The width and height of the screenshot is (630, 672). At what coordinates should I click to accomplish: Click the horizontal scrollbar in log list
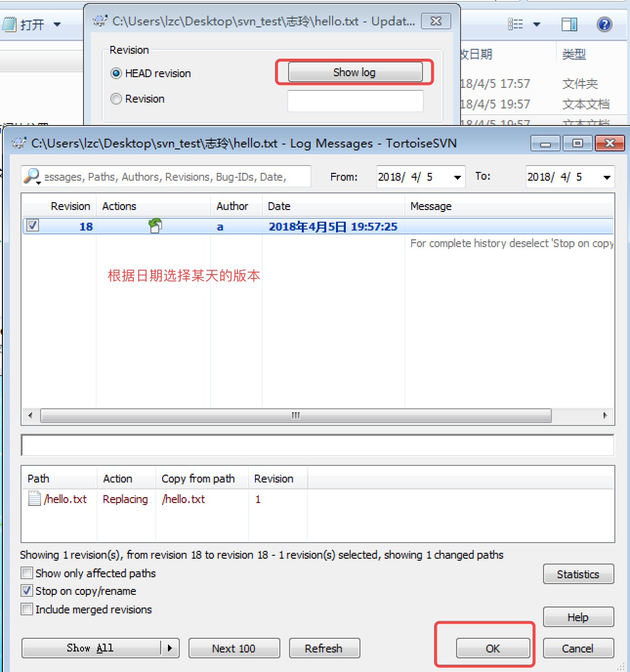[x=295, y=416]
